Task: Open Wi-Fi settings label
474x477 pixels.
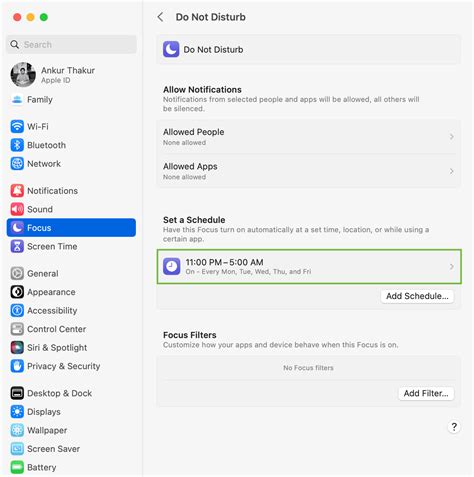Action: pos(38,127)
